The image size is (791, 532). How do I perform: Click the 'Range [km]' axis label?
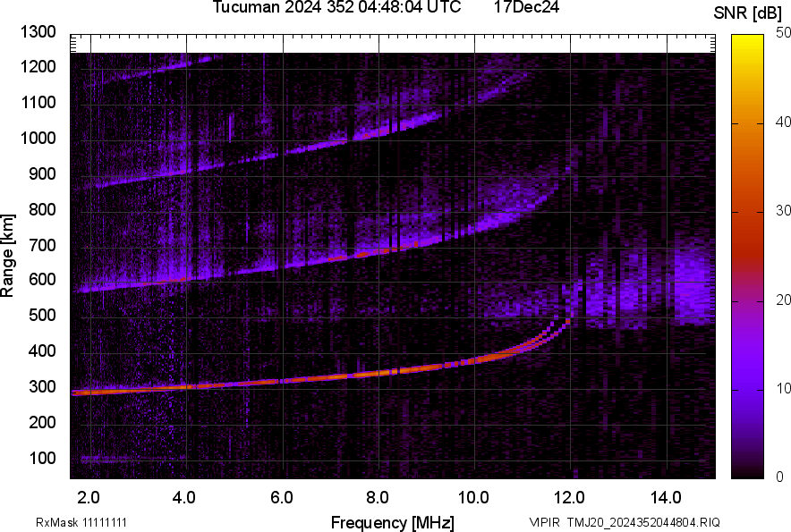click(7, 256)
